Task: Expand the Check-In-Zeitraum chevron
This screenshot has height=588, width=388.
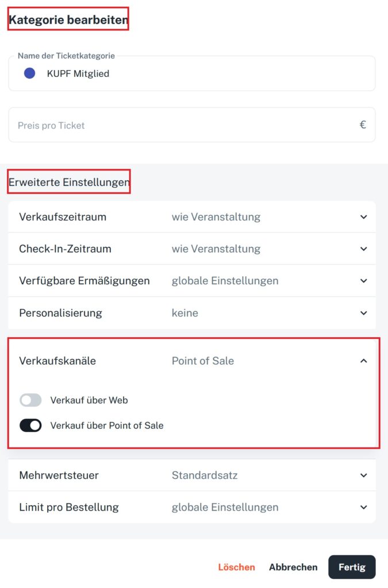Action: [x=364, y=249]
